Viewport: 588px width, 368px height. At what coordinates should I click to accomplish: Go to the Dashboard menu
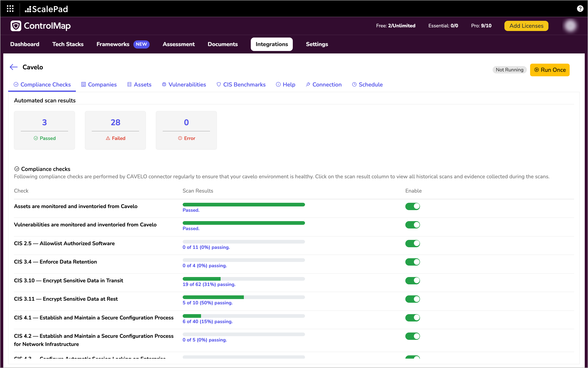pos(25,44)
